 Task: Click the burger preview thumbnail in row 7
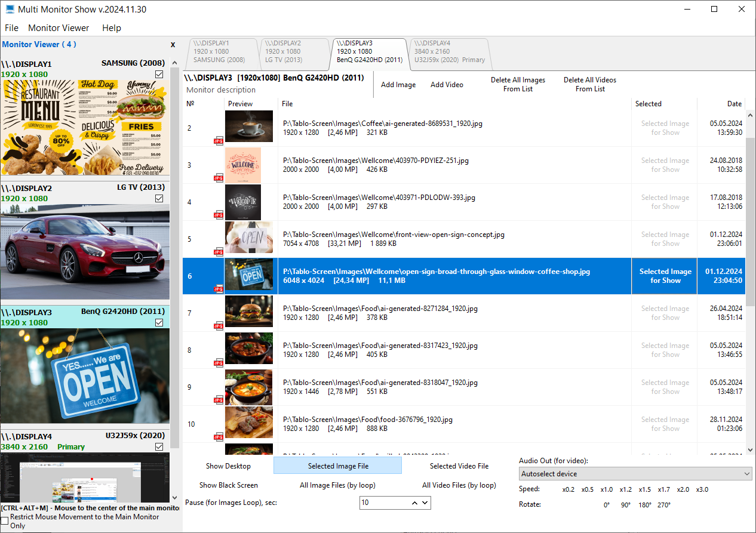pos(249,312)
